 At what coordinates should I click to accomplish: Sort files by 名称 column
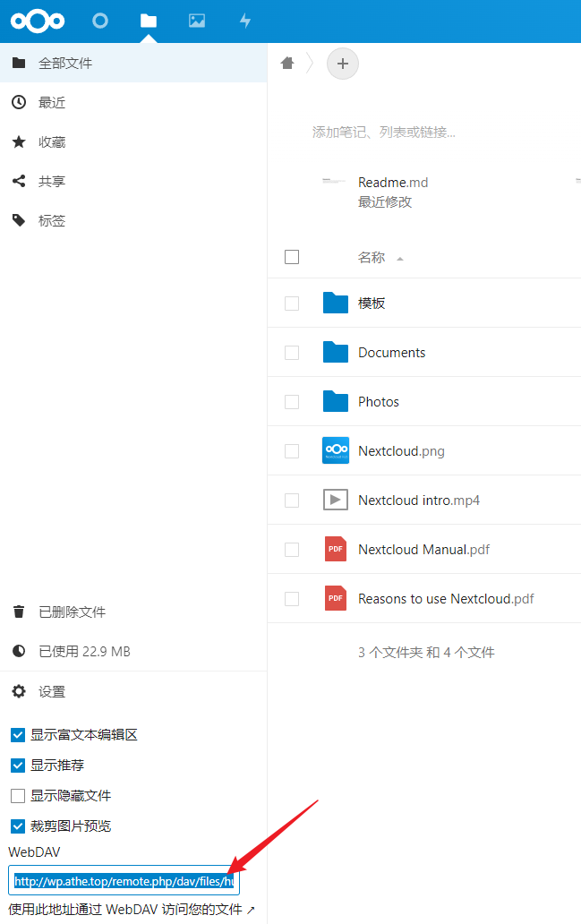372,258
